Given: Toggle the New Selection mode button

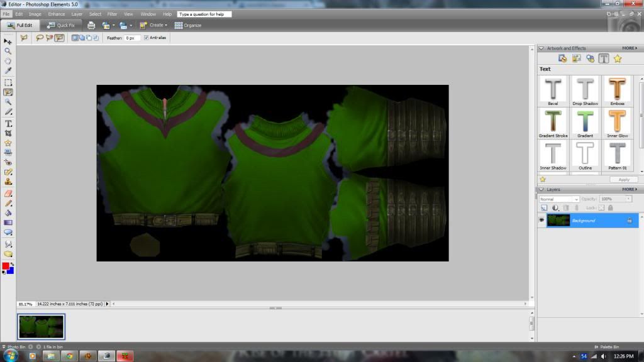Looking at the screenshot, I should coord(75,38).
